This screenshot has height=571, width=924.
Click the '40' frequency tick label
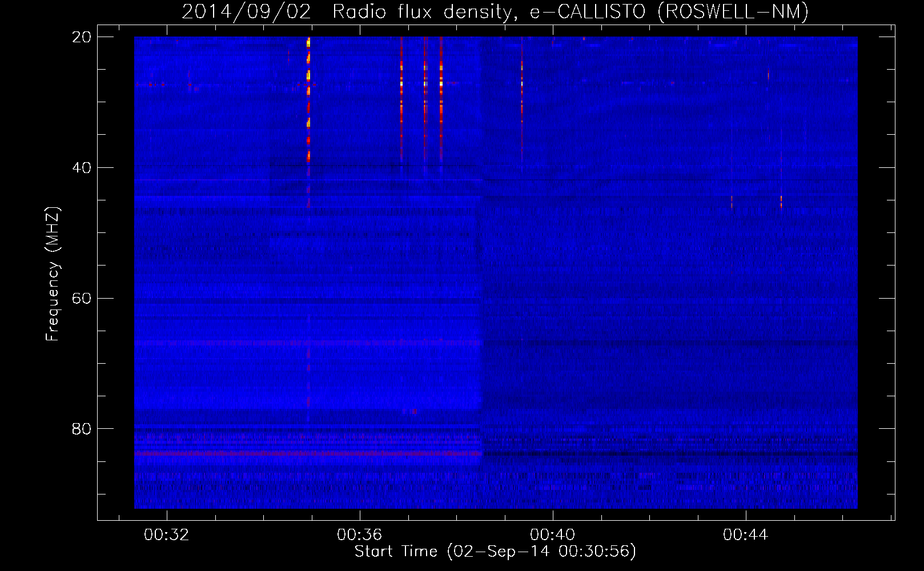pyautogui.click(x=81, y=168)
